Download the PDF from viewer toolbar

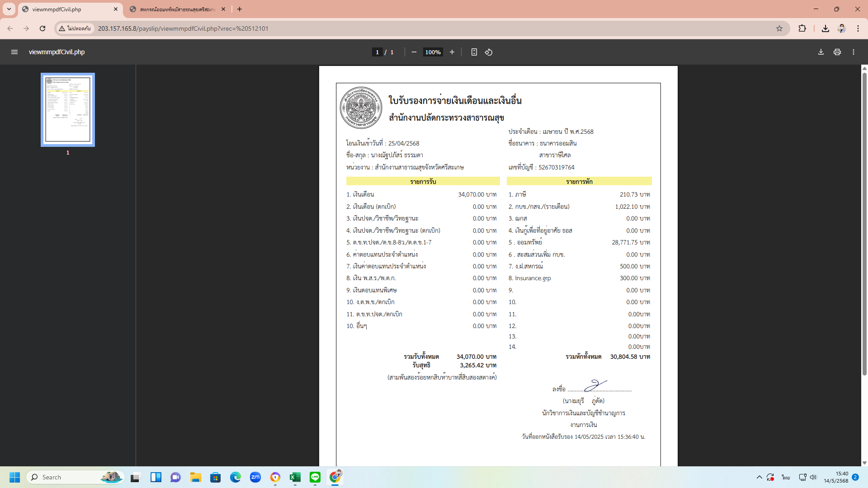[x=821, y=52]
